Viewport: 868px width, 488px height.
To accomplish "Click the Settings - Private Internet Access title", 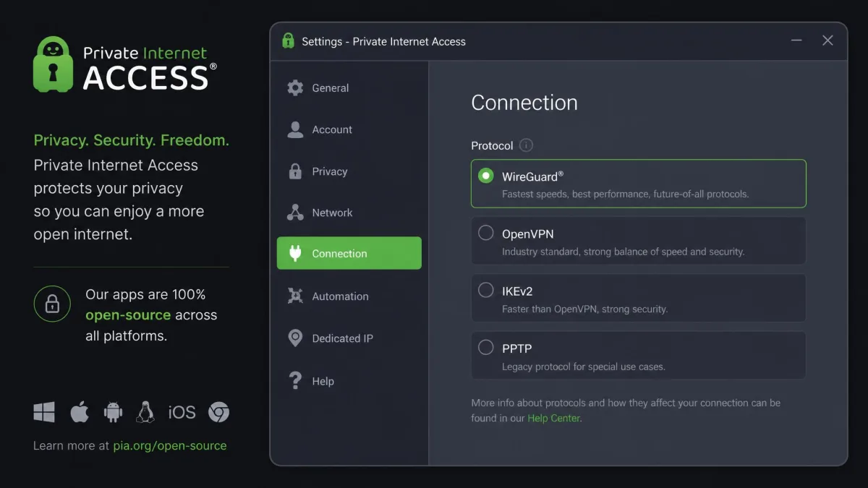I will 383,41.
